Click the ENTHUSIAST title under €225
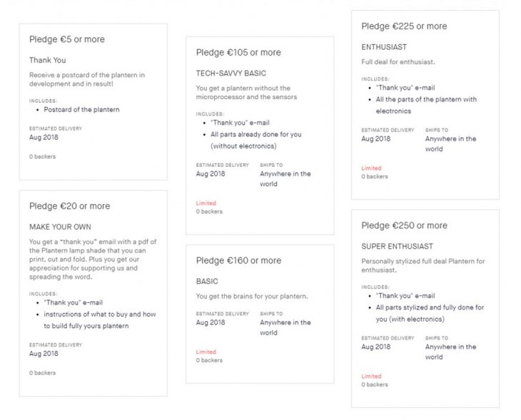The width and height of the screenshot is (521, 420). (x=384, y=47)
